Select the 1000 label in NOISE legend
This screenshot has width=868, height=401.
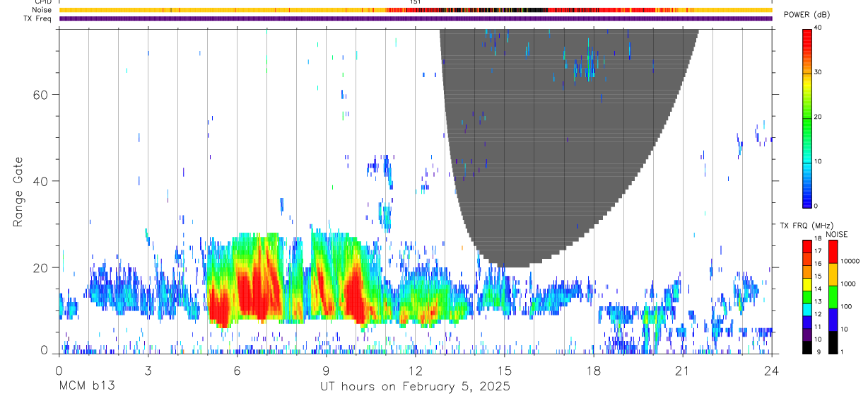(x=848, y=284)
